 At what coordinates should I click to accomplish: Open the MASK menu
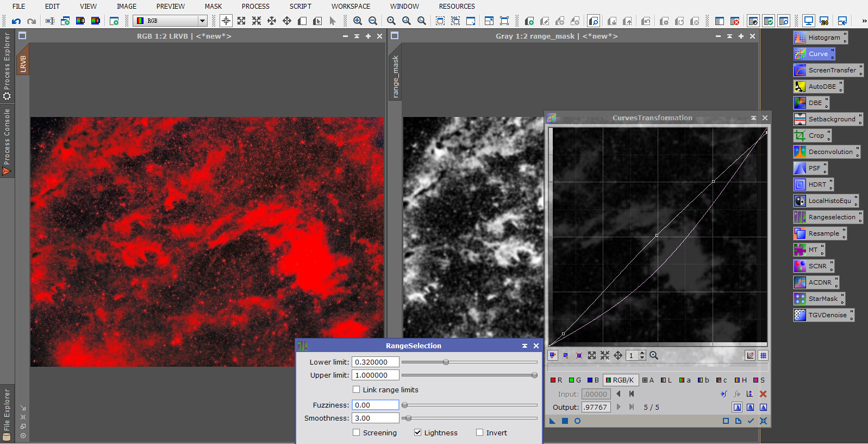coord(213,6)
